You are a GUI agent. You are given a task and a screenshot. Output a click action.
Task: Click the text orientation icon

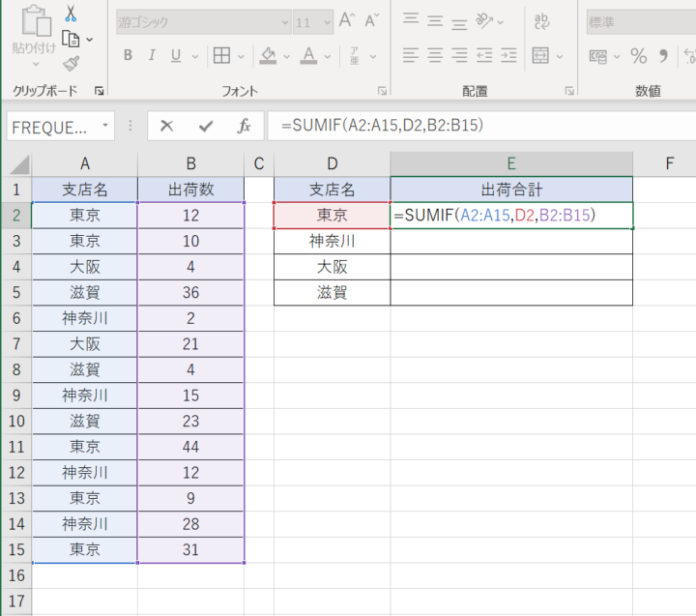[484, 20]
